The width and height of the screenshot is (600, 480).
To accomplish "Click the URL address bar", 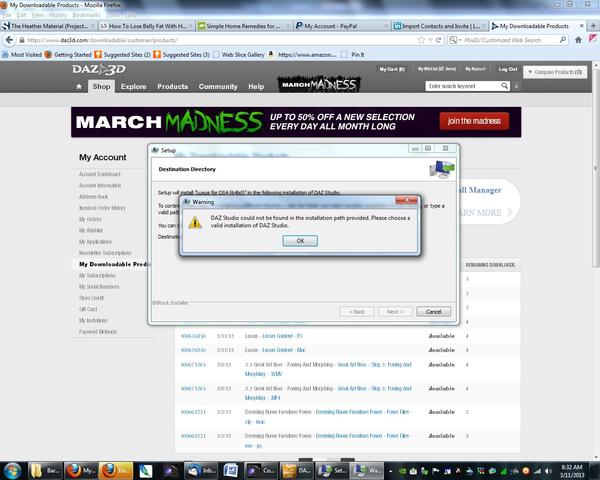I will point(218,40).
